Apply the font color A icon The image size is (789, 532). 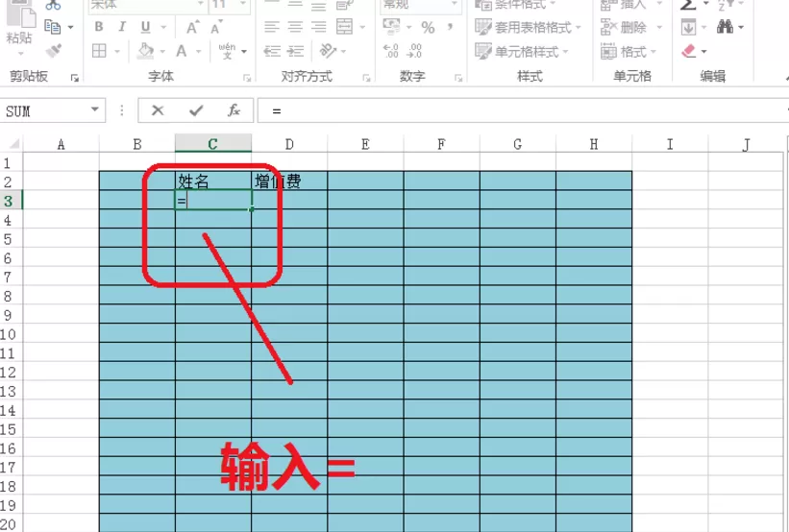point(182,51)
